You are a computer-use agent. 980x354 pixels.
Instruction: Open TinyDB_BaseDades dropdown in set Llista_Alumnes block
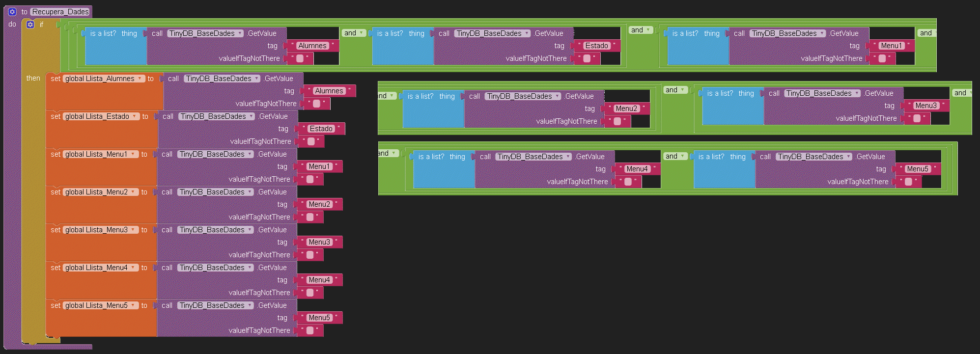(x=256, y=79)
